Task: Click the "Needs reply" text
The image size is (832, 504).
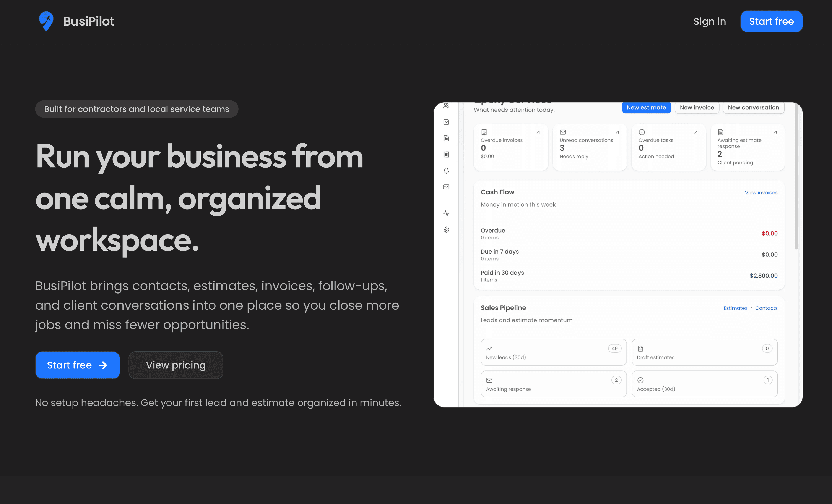Action: tap(574, 156)
